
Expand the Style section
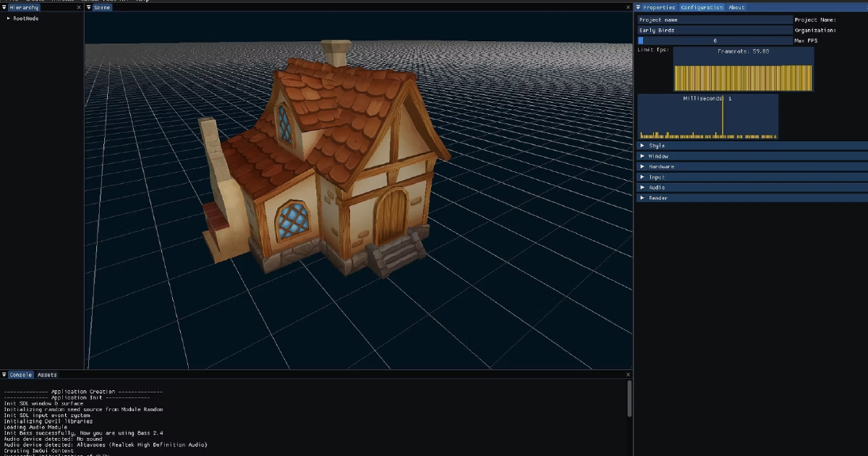pos(752,145)
